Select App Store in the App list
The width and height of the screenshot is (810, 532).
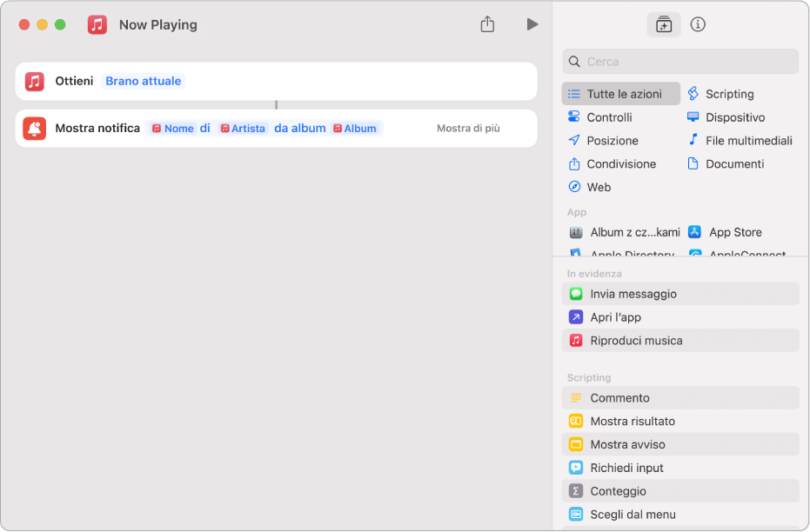click(x=735, y=232)
